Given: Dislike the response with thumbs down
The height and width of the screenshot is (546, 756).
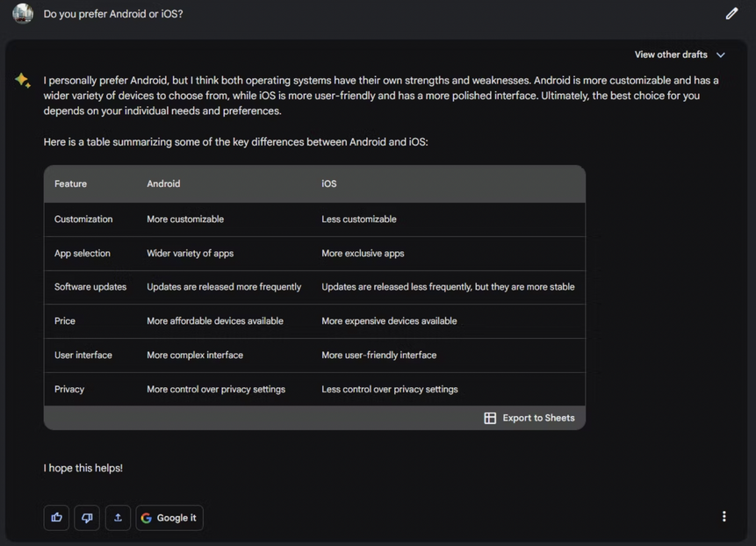Looking at the screenshot, I should (87, 518).
